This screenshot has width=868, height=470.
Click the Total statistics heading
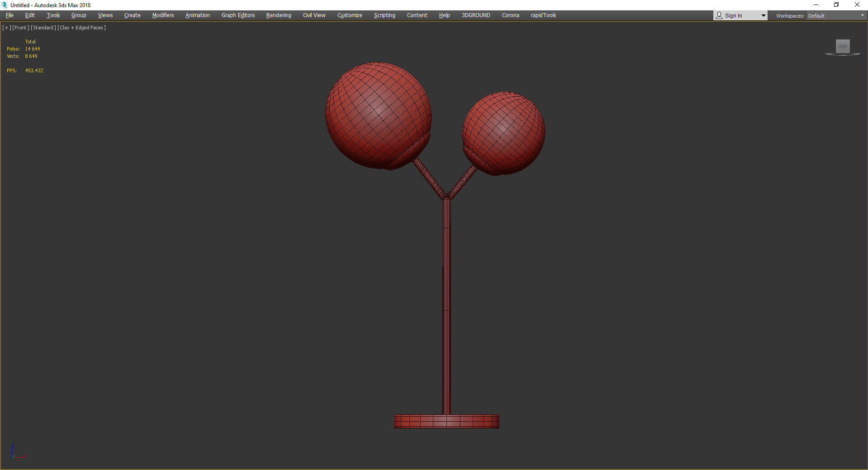pos(30,42)
